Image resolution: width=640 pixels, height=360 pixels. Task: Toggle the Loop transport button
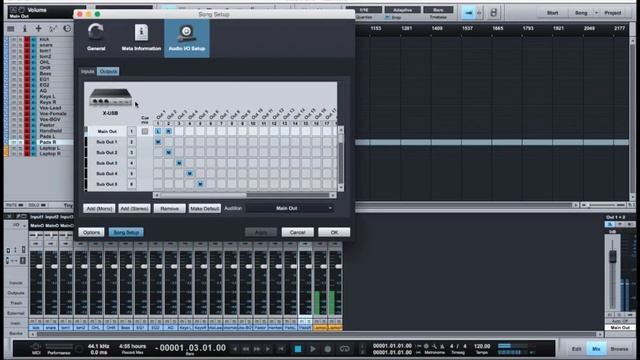coord(344,349)
